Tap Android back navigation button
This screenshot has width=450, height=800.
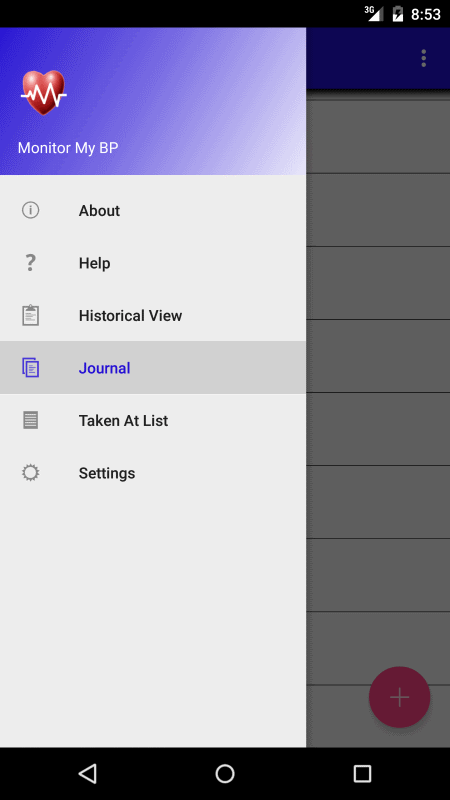click(88, 773)
